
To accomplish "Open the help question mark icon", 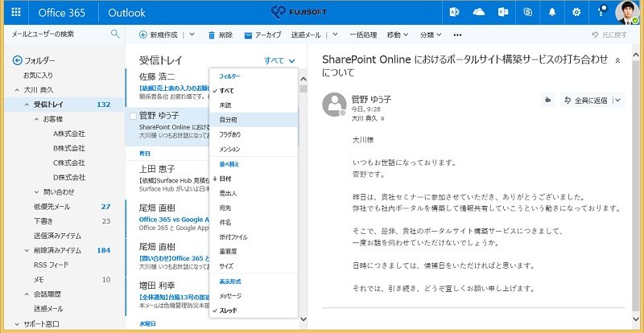I will (x=601, y=12).
